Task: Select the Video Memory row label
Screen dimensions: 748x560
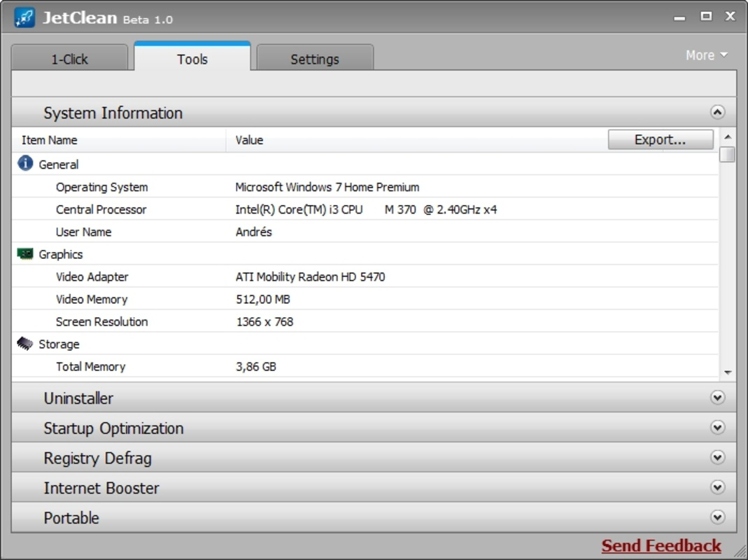Action: click(x=92, y=299)
